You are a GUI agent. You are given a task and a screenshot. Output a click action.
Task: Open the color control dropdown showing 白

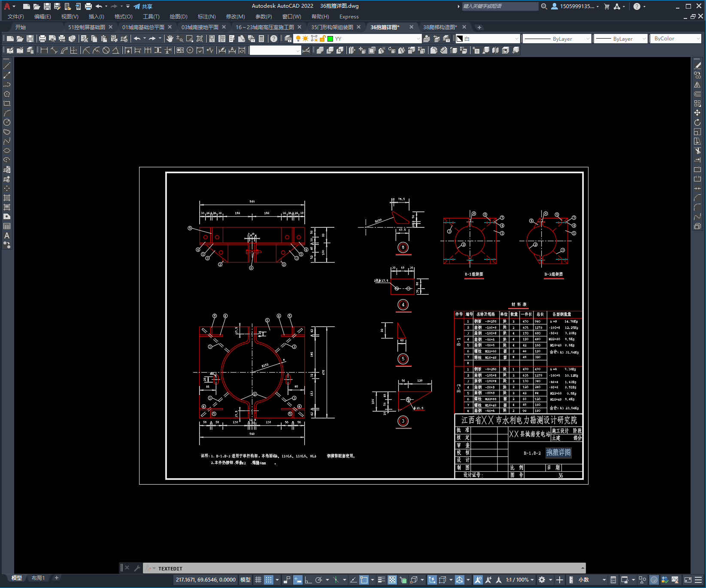[x=488, y=39]
